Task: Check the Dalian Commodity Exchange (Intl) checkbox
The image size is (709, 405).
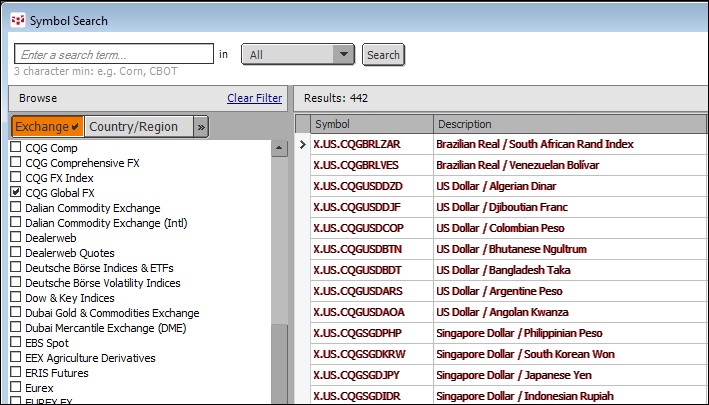Action: (16, 222)
